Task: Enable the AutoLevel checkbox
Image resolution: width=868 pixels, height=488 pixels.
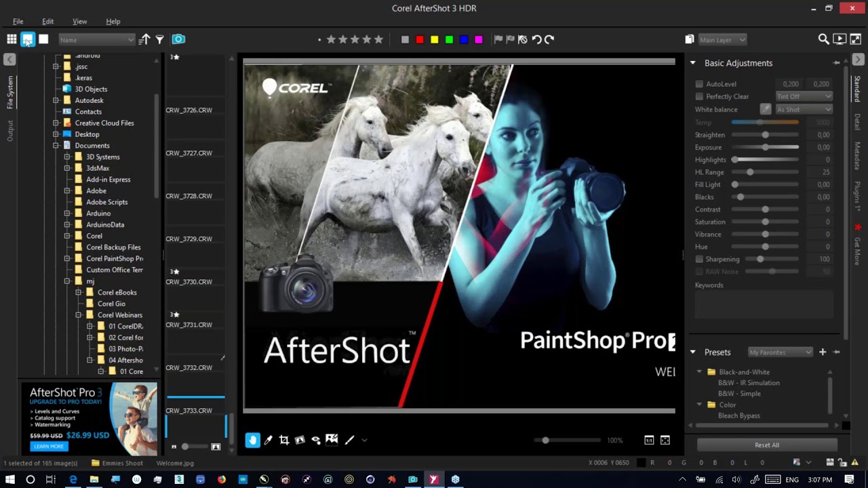Action: coord(699,84)
